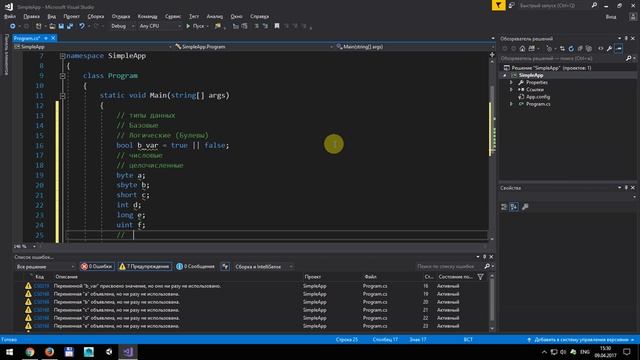Click the Save file toolbar icon
Screen dimensions: 640x360
click(61, 26)
